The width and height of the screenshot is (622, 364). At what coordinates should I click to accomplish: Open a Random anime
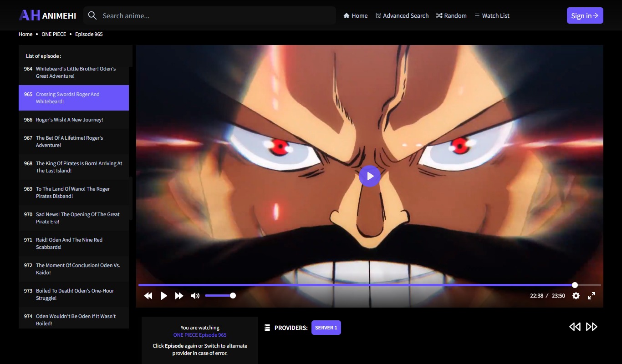click(451, 15)
